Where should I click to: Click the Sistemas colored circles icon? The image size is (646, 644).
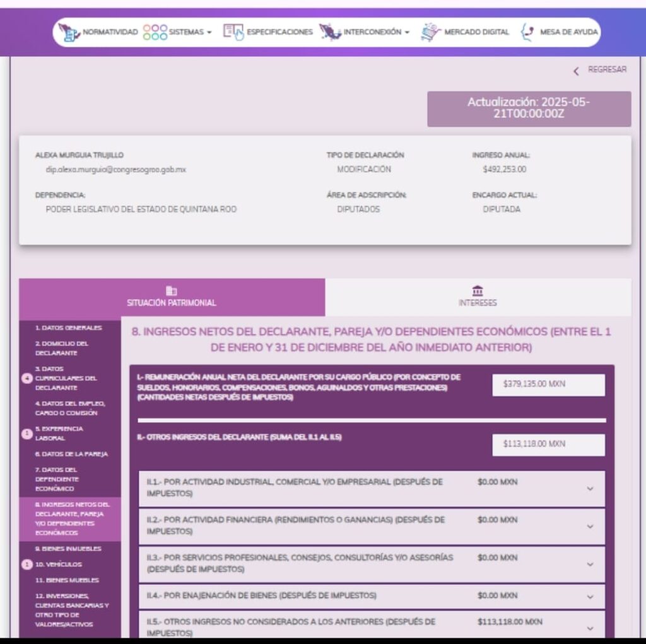coord(155,32)
